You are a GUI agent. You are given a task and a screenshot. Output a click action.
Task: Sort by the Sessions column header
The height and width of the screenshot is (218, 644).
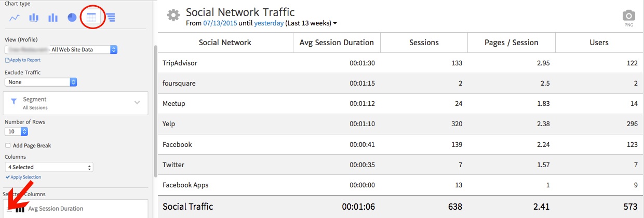point(424,43)
